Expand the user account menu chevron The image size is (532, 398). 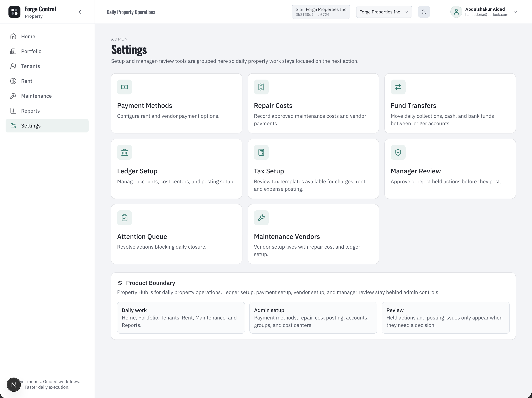[x=515, y=12]
